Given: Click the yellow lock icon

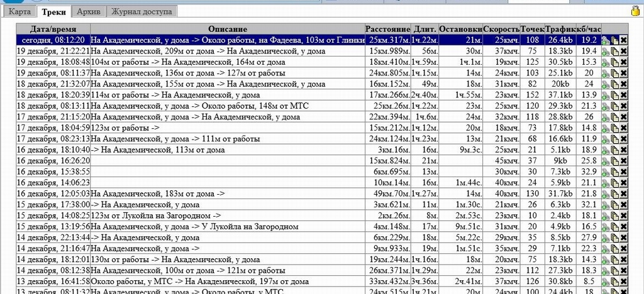Looking at the screenshot, I should 636,11.
